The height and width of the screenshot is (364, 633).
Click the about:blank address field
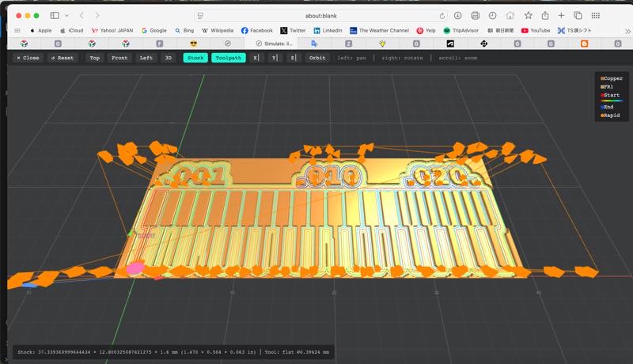click(320, 15)
